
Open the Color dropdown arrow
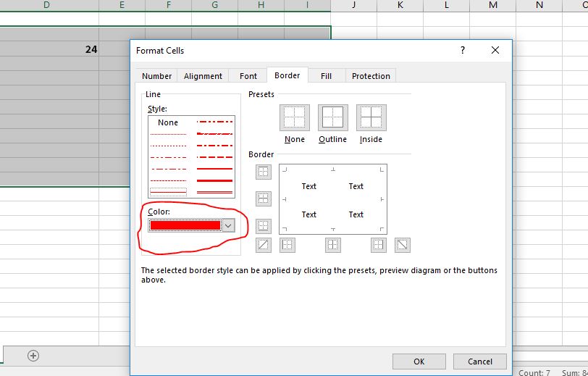point(228,225)
